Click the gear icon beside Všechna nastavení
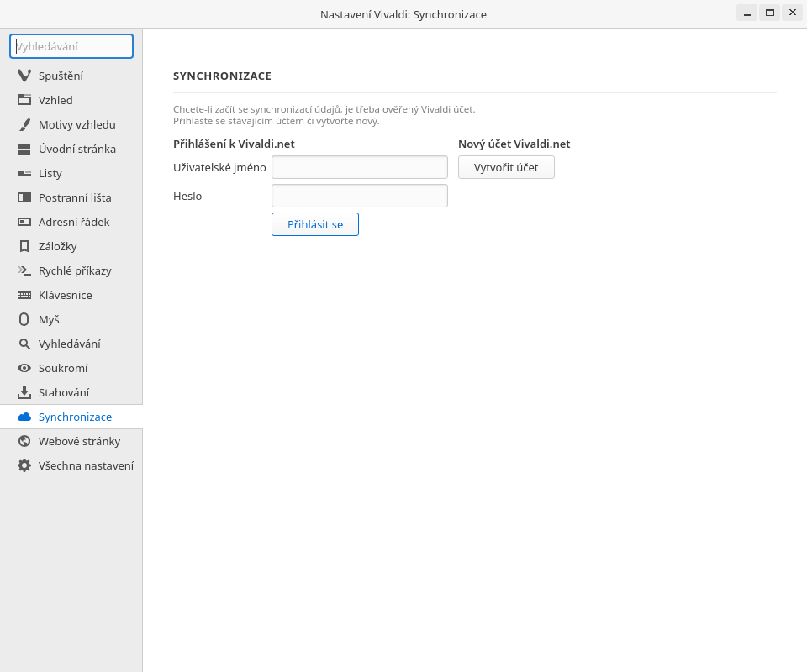 (x=24, y=465)
